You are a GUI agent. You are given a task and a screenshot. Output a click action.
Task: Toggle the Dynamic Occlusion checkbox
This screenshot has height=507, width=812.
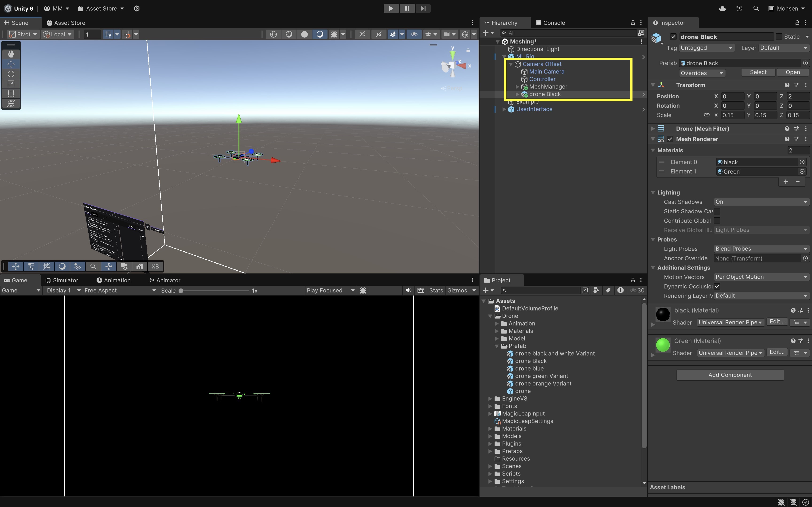pyautogui.click(x=717, y=286)
